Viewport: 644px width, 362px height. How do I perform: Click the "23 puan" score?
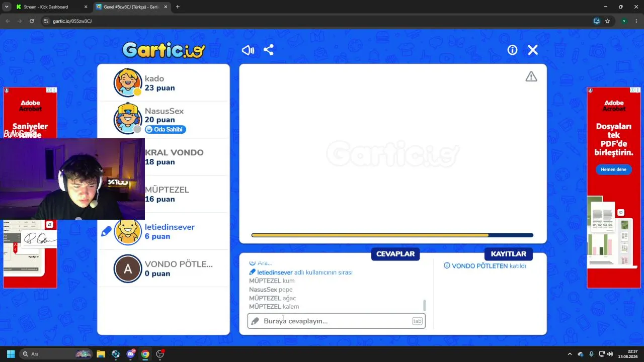point(160,88)
